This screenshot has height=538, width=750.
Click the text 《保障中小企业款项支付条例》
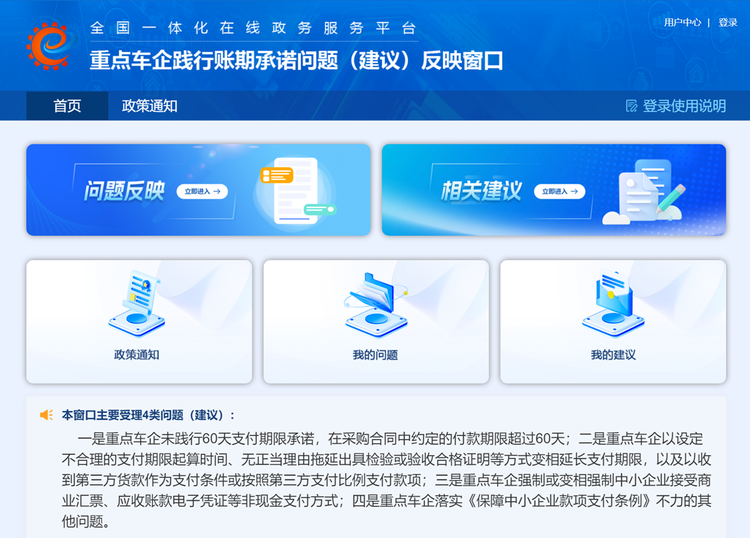559,501
